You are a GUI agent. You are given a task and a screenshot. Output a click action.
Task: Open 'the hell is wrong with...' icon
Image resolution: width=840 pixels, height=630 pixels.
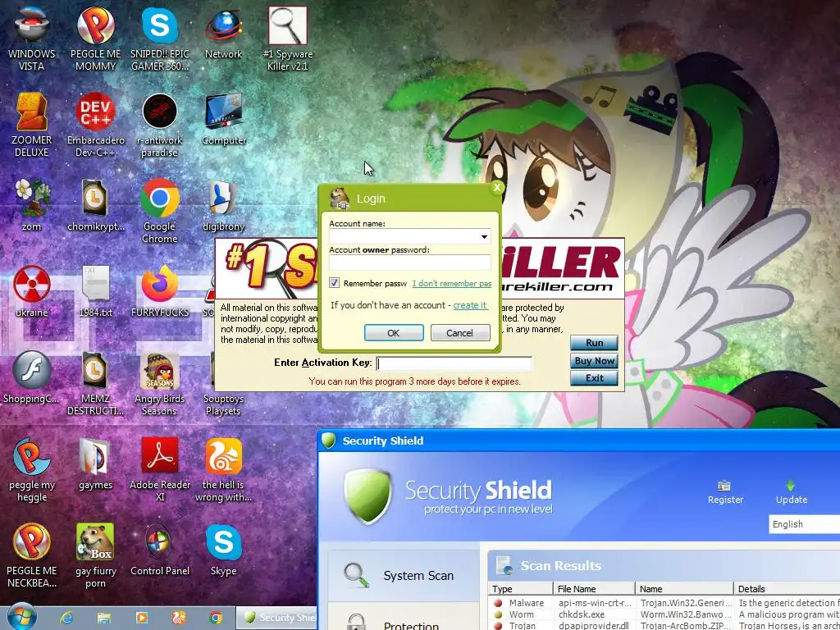point(223,470)
